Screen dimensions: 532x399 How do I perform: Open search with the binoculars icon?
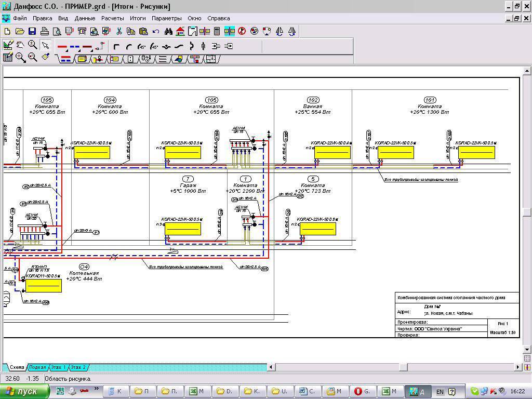168,32
